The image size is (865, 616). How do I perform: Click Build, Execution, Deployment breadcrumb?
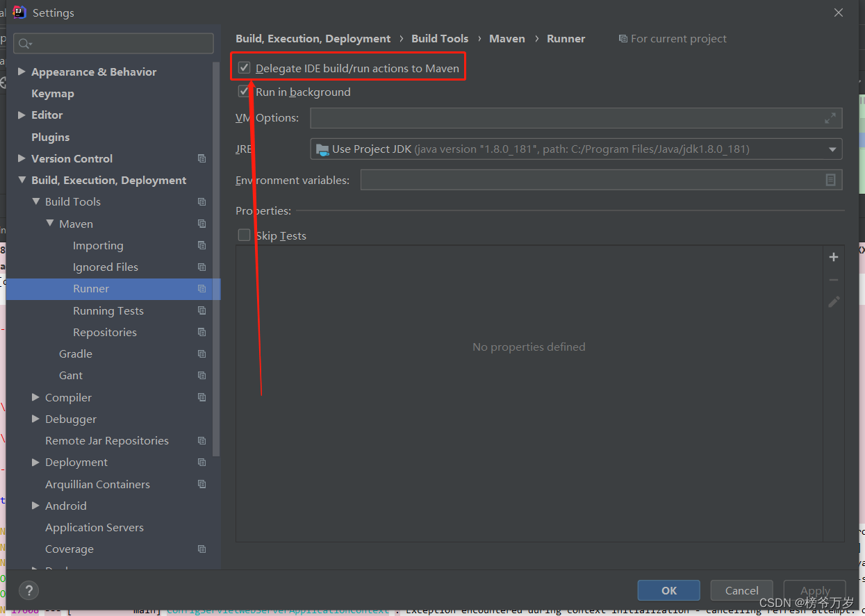click(313, 39)
